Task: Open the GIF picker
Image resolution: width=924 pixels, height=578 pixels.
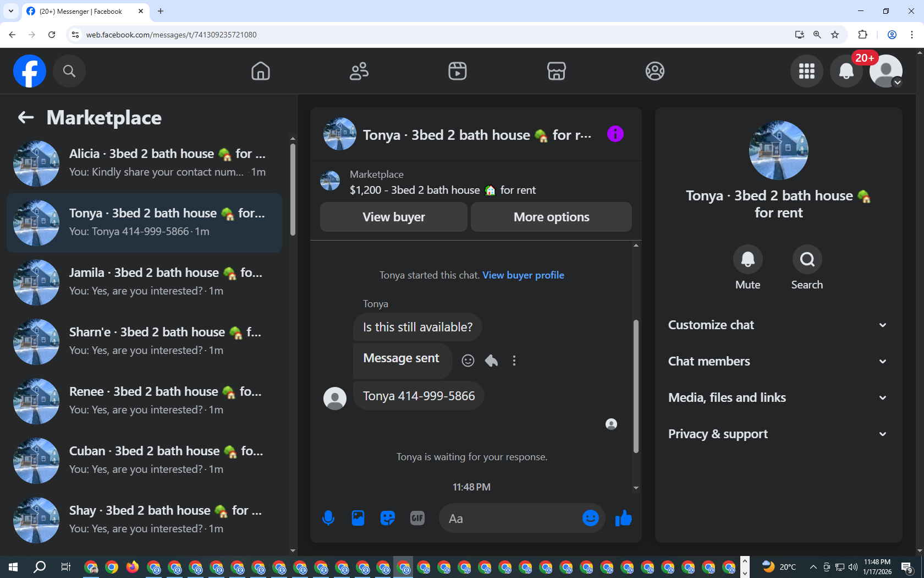Action: tap(417, 518)
